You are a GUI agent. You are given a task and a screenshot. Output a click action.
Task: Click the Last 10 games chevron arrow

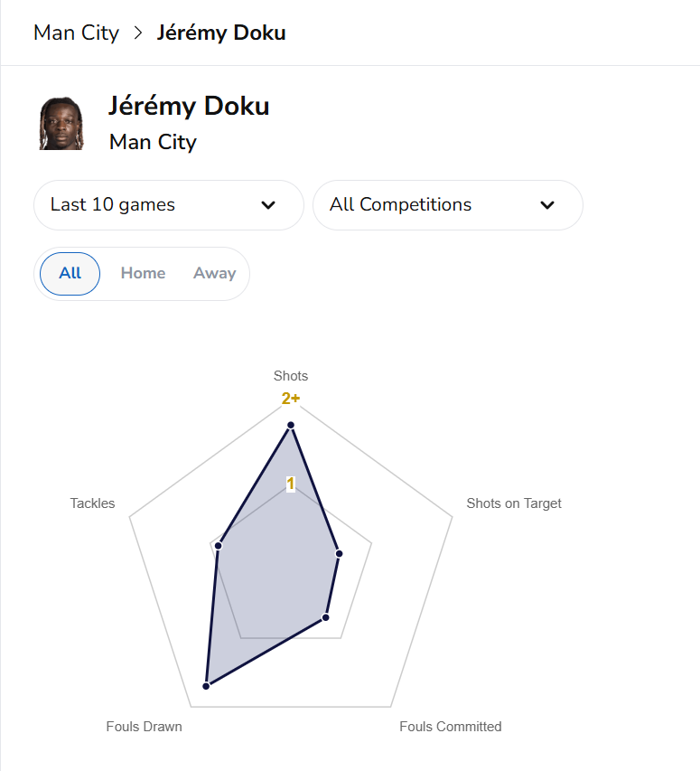(x=268, y=205)
